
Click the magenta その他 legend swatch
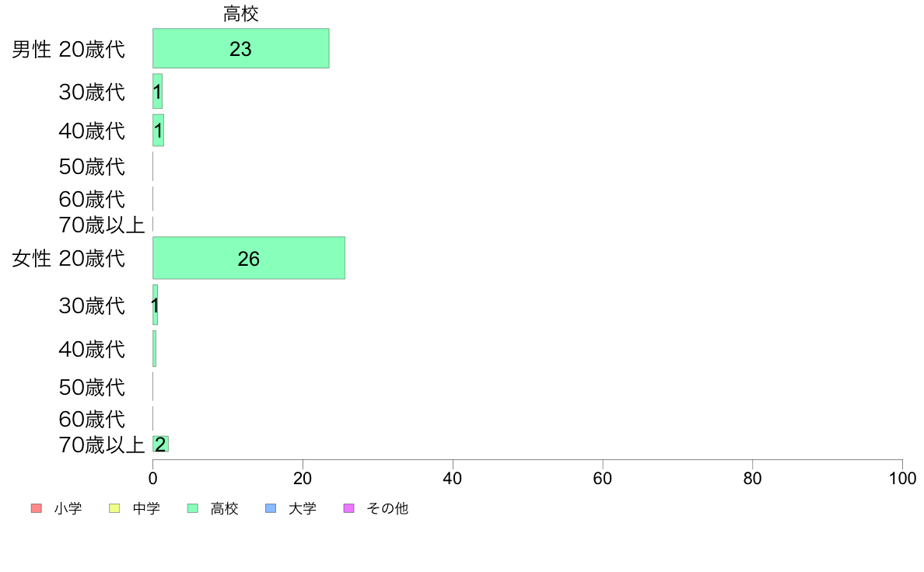click(x=349, y=507)
